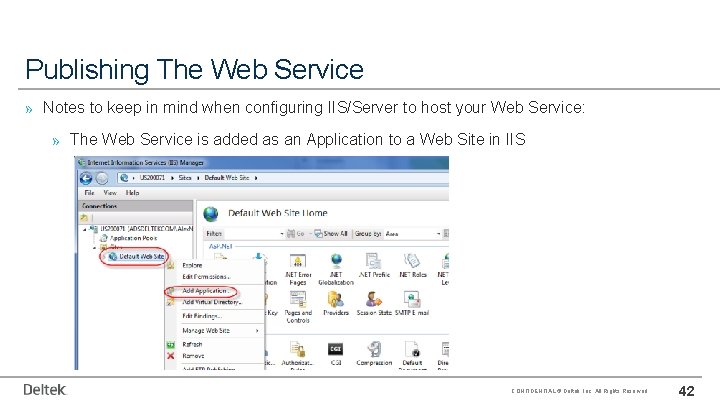Open the Session State feature

pos(374,304)
